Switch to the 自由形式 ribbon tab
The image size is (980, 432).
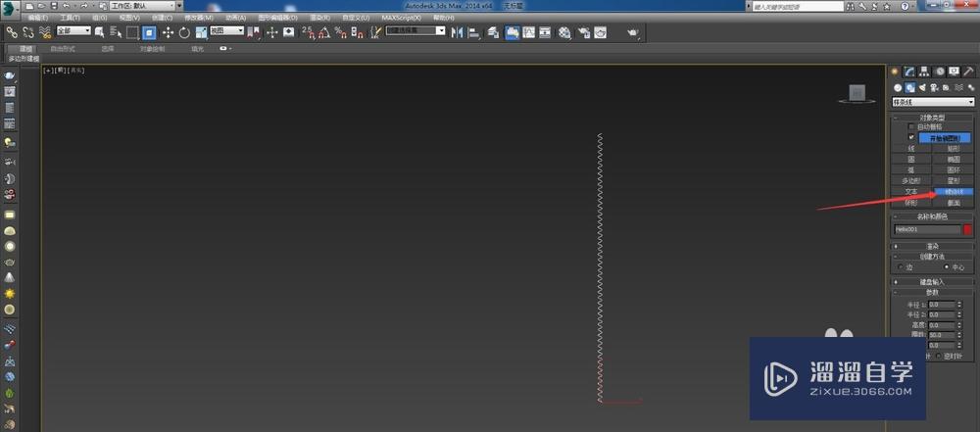coord(63,48)
